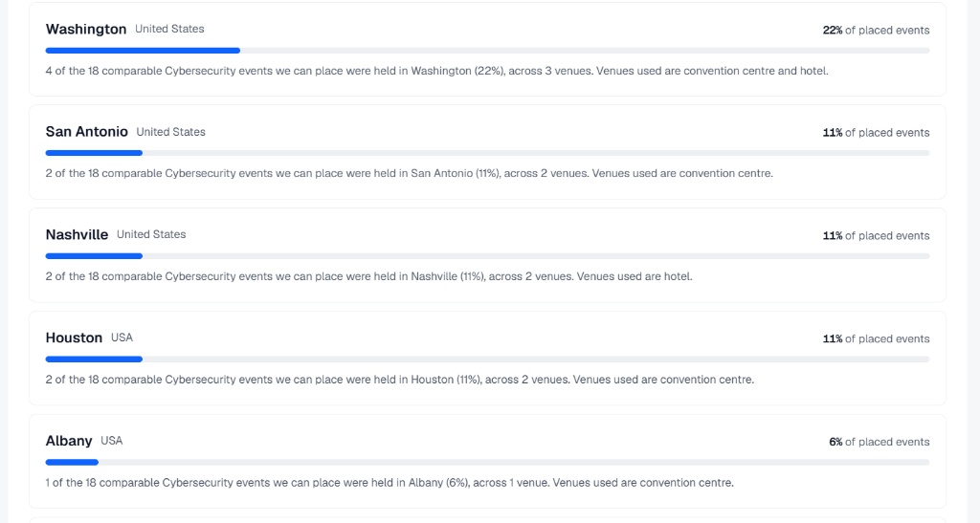Click the Nashville progress bar
Screen dimensions: 980x523
487,256
